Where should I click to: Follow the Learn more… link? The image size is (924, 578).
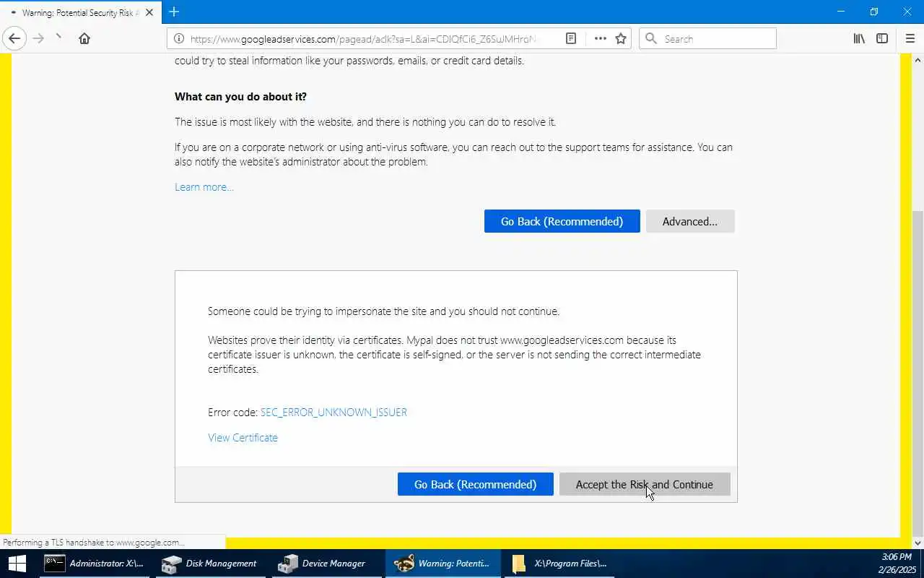point(204,187)
